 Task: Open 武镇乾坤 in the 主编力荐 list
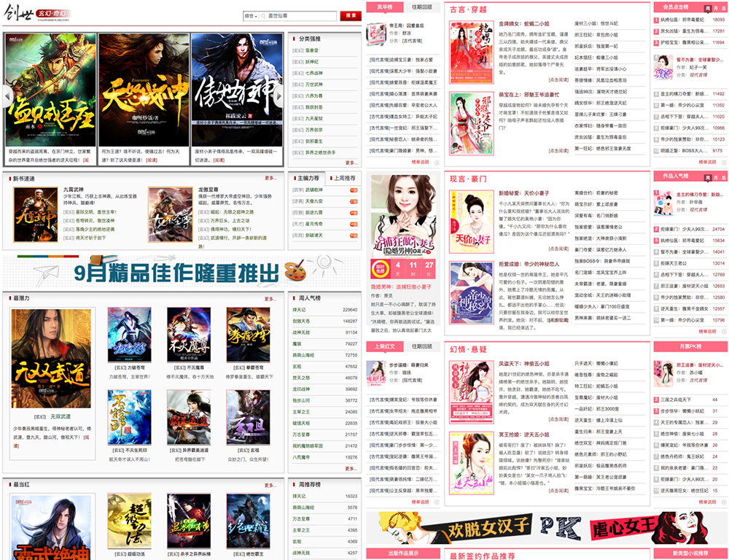click(313, 190)
